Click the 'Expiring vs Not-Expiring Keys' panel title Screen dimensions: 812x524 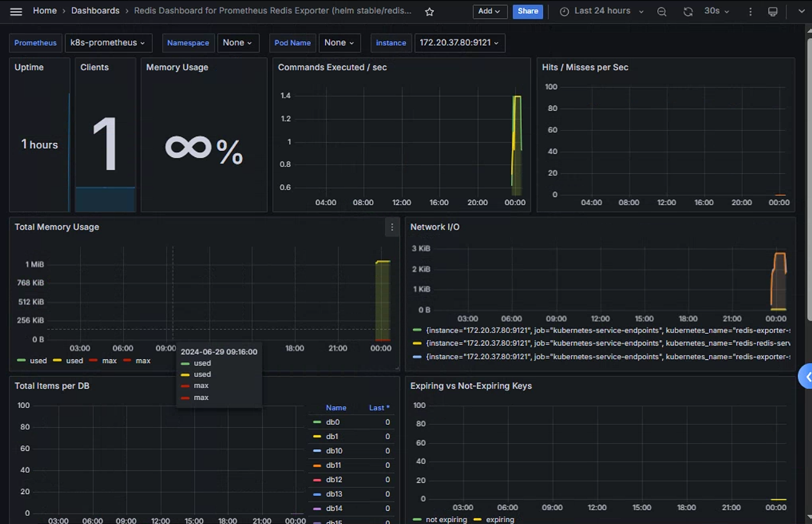pyautogui.click(x=471, y=386)
